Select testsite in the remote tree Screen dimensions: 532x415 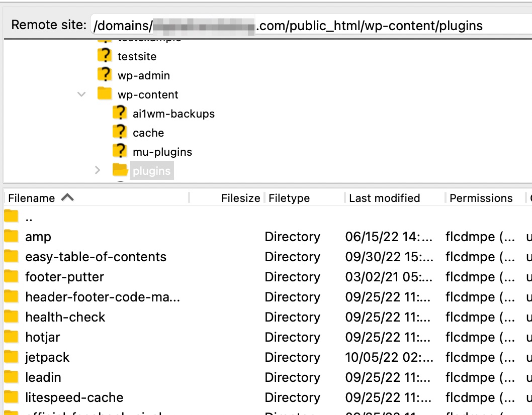pyautogui.click(x=137, y=56)
